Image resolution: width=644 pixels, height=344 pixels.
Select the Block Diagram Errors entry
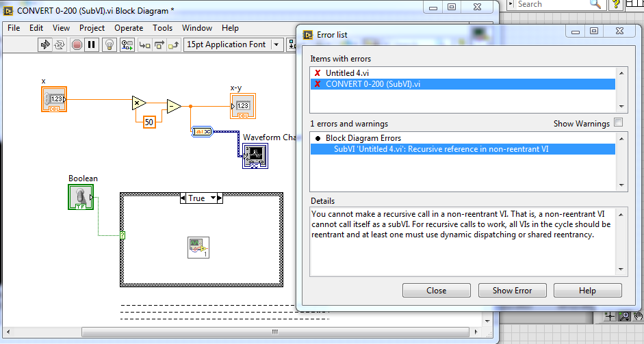[x=463, y=138]
